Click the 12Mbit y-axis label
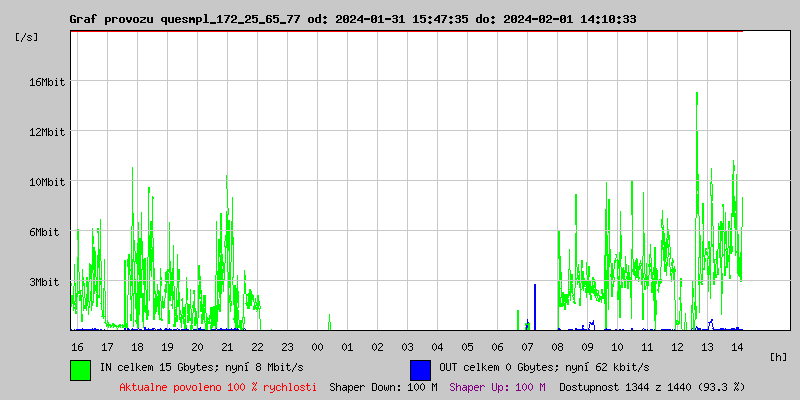Image resolution: width=800 pixels, height=400 pixels. (x=47, y=132)
